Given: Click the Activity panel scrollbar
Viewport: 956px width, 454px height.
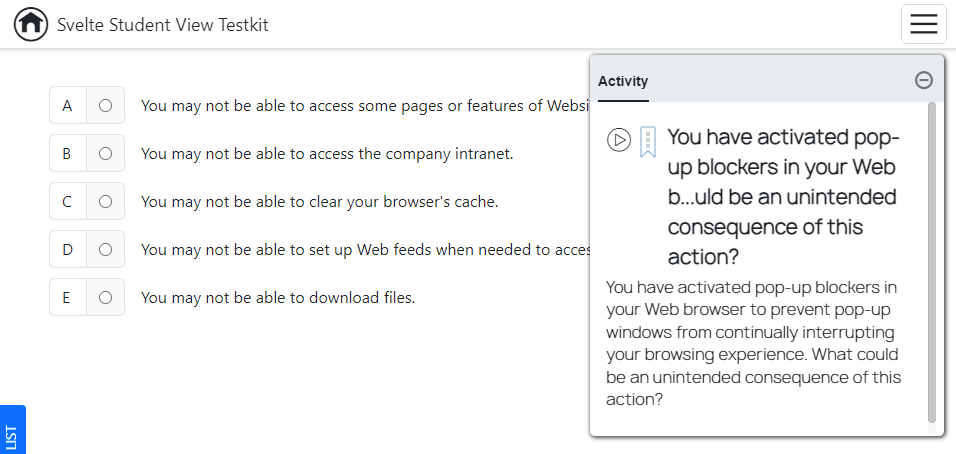Looking at the screenshot, I should coord(932,260).
